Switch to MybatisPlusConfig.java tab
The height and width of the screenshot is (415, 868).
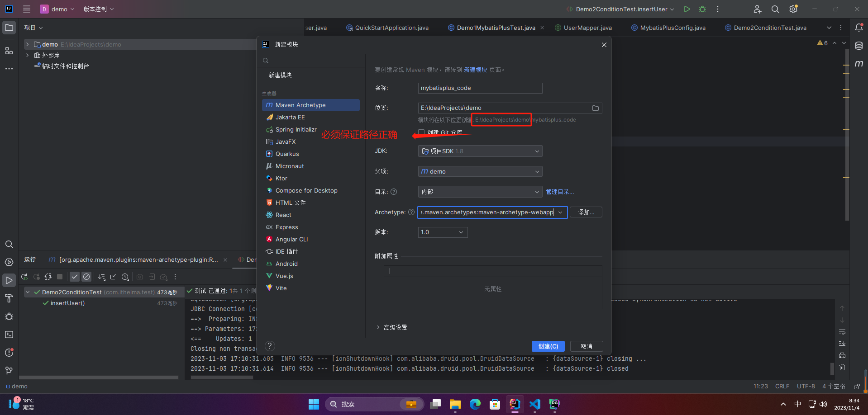tap(668, 28)
